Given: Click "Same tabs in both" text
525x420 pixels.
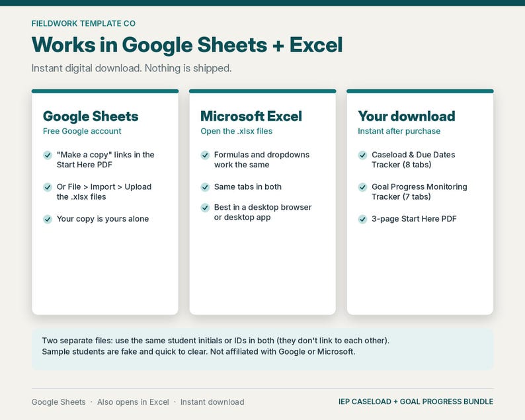Looking at the screenshot, I should point(248,187).
